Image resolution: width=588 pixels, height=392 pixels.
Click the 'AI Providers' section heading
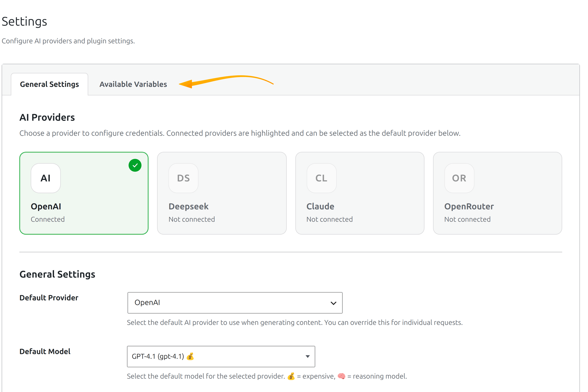[47, 117]
